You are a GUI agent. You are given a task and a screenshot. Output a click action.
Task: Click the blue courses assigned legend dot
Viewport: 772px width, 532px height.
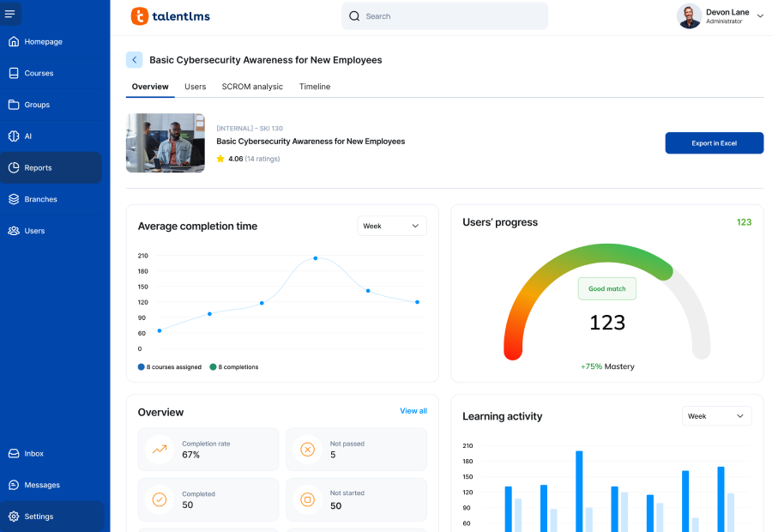(x=142, y=367)
